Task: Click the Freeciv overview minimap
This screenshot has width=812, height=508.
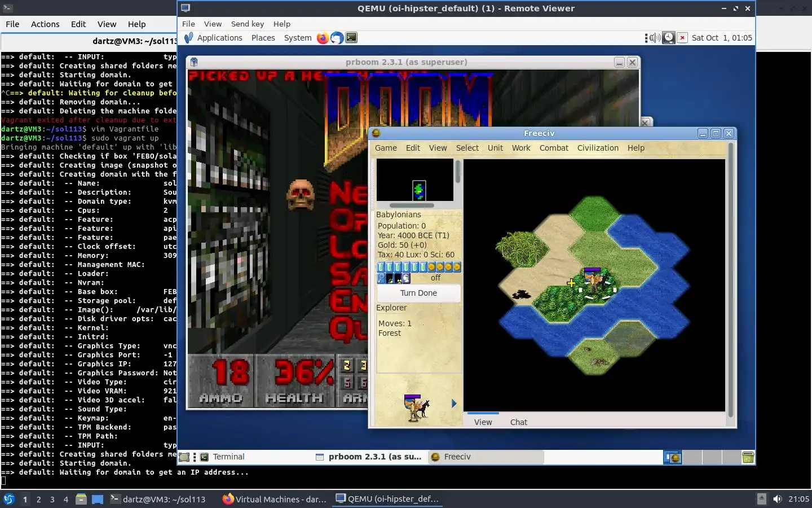Action: click(415, 180)
